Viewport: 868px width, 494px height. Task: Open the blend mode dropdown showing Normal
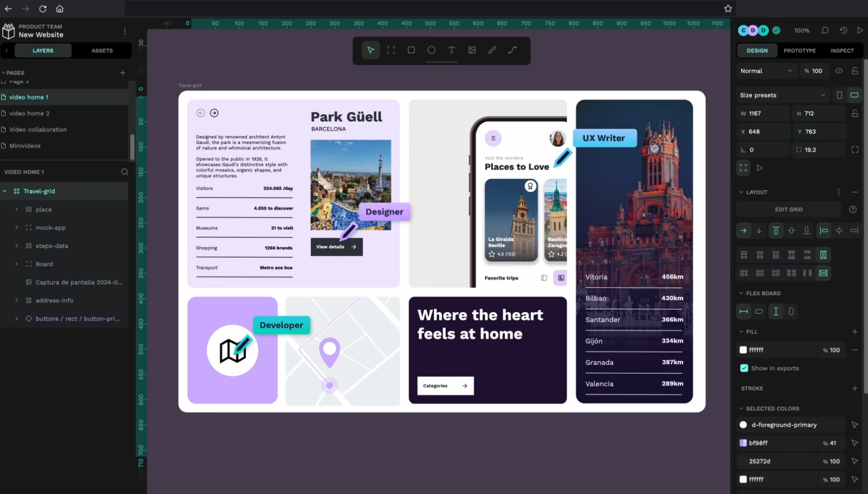(x=765, y=71)
